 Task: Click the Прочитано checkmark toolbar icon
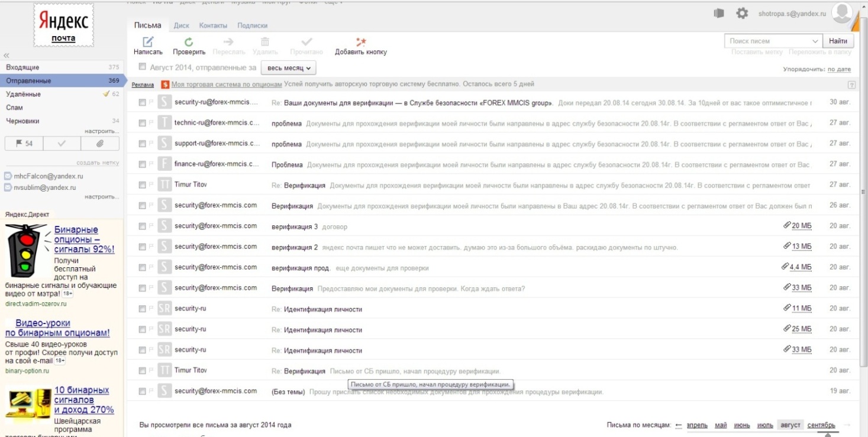click(x=306, y=42)
